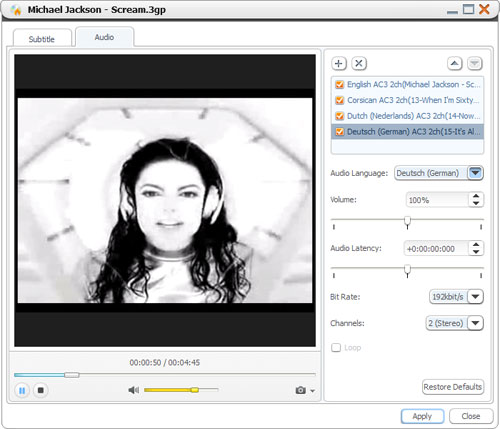Viewport: 500px width, 429px height.
Task: Increase Audio Latency with the up arrow
Action: point(476,245)
